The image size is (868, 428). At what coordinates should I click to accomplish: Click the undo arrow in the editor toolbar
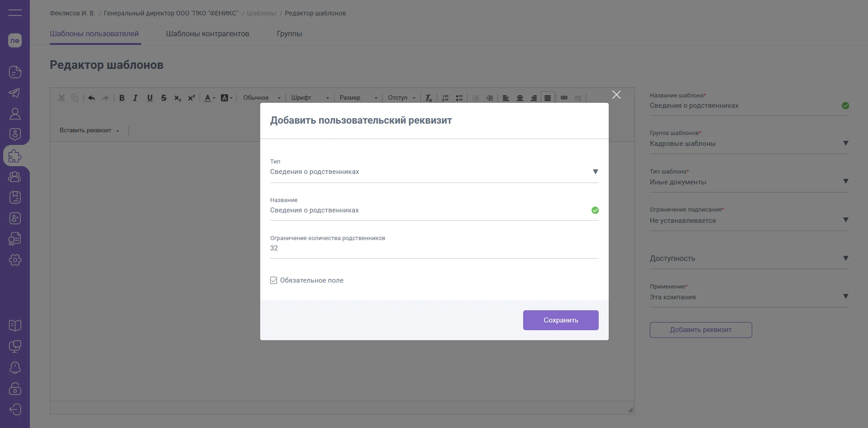tap(91, 98)
